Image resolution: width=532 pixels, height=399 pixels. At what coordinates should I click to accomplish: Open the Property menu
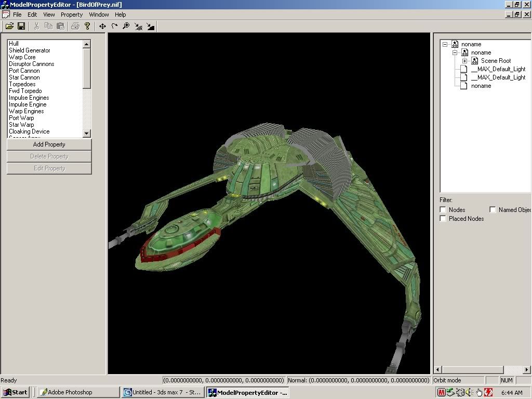tap(72, 15)
